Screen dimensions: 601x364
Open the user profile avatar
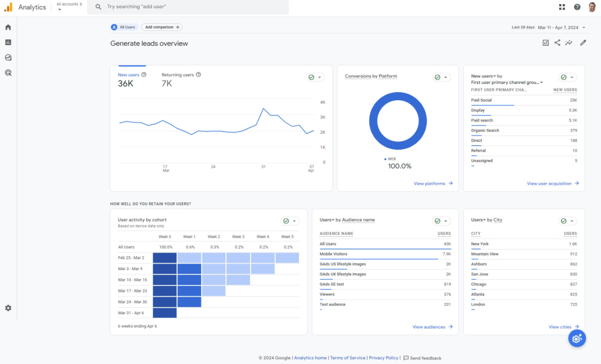pyautogui.click(x=592, y=7)
